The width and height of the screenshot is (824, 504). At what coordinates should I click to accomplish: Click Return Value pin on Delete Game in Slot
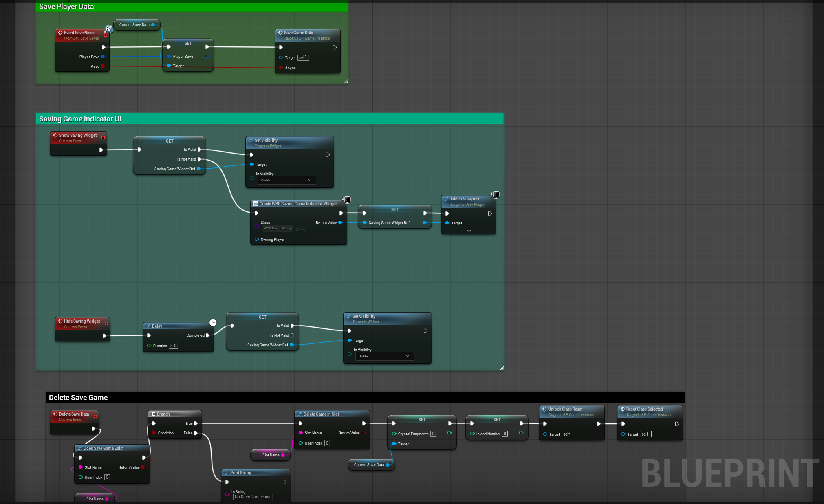click(363, 433)
